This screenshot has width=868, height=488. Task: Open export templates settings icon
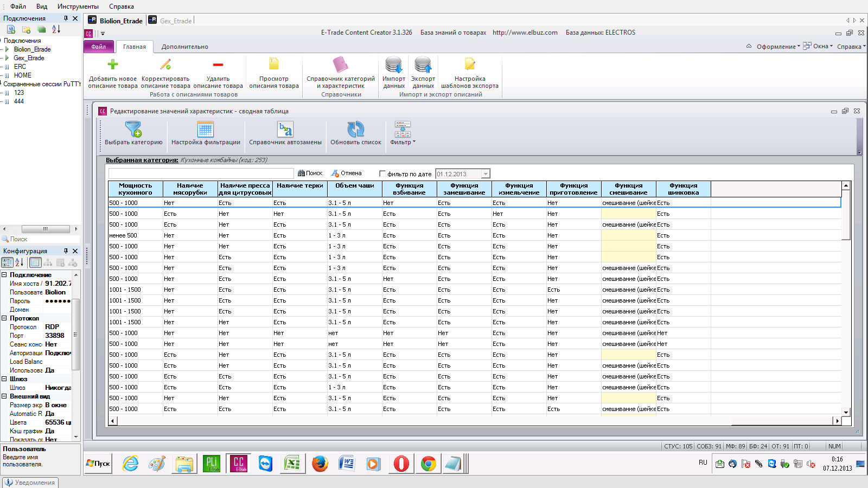point(470,65)
